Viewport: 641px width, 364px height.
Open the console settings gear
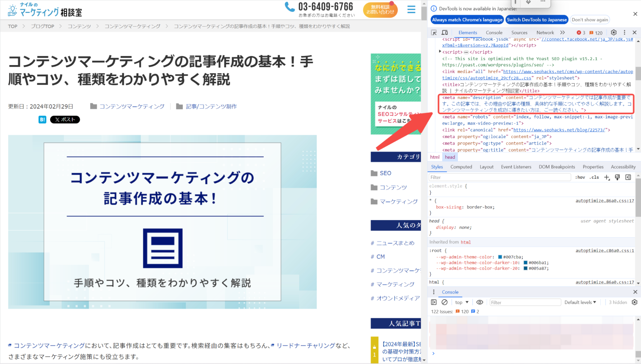(635, 302)
